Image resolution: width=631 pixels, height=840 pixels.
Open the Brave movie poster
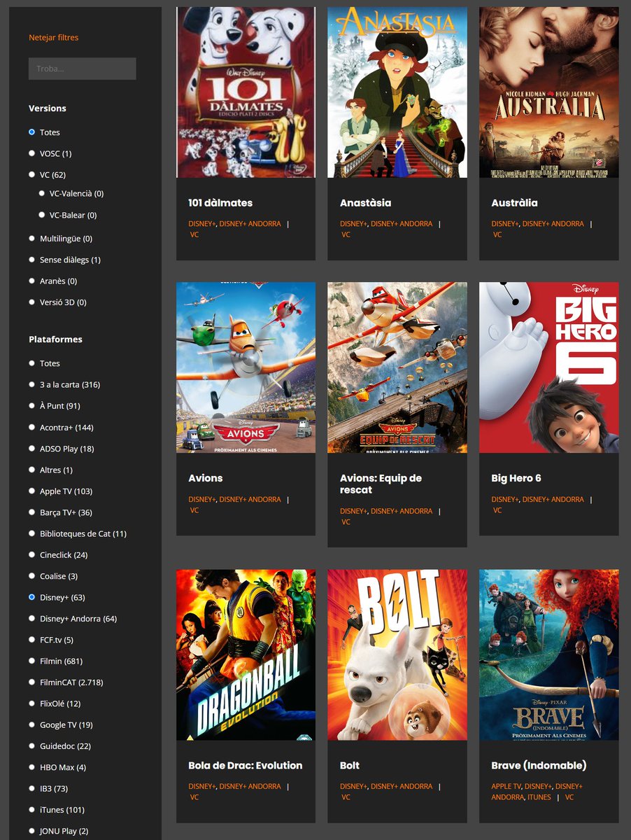click(549, 654)
